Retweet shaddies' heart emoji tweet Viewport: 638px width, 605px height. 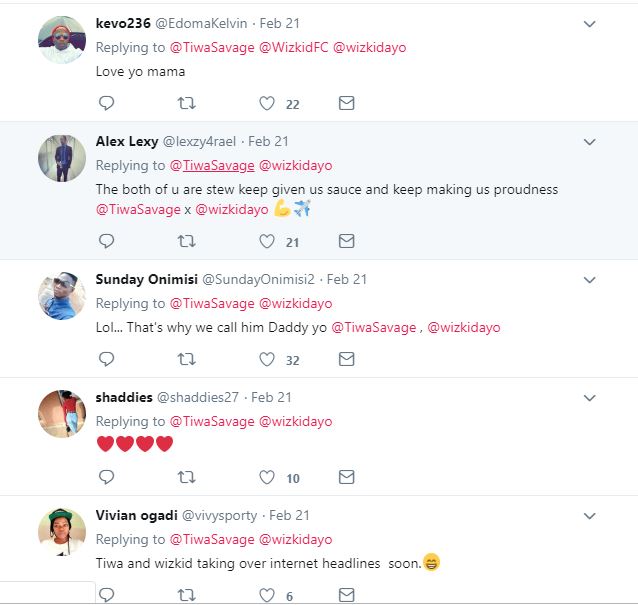(x=186, y=477)
